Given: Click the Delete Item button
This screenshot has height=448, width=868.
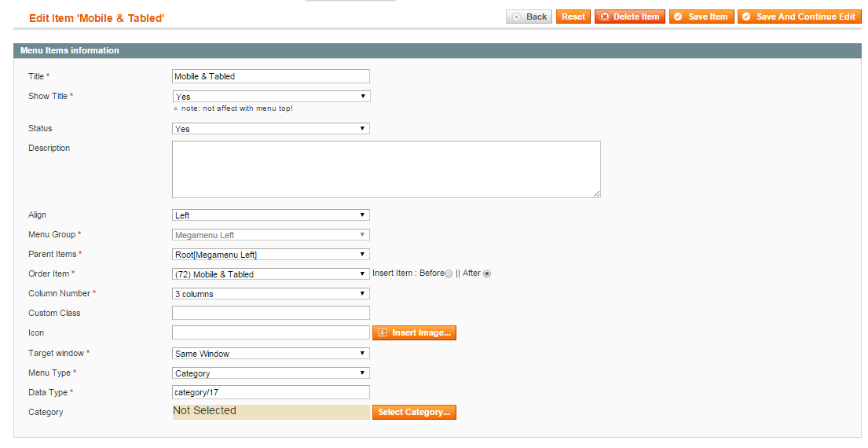Looking at the screenshot, I should 630,17.
